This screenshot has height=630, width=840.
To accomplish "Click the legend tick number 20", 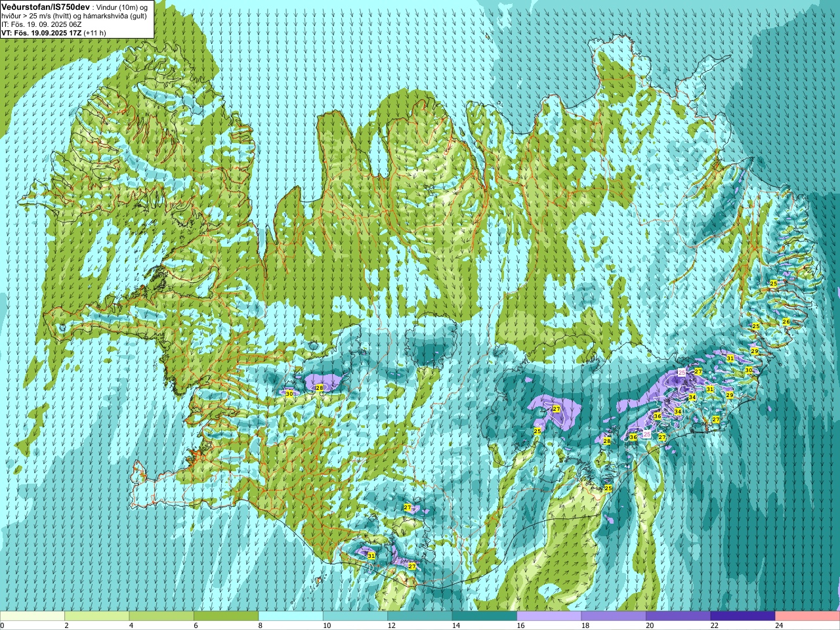I will coord(650,625).
